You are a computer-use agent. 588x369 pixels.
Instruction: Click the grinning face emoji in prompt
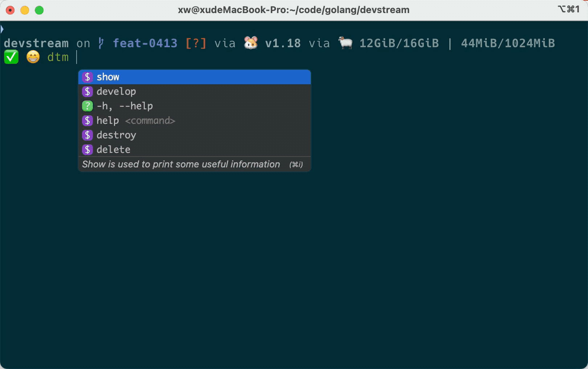[33, 57]
